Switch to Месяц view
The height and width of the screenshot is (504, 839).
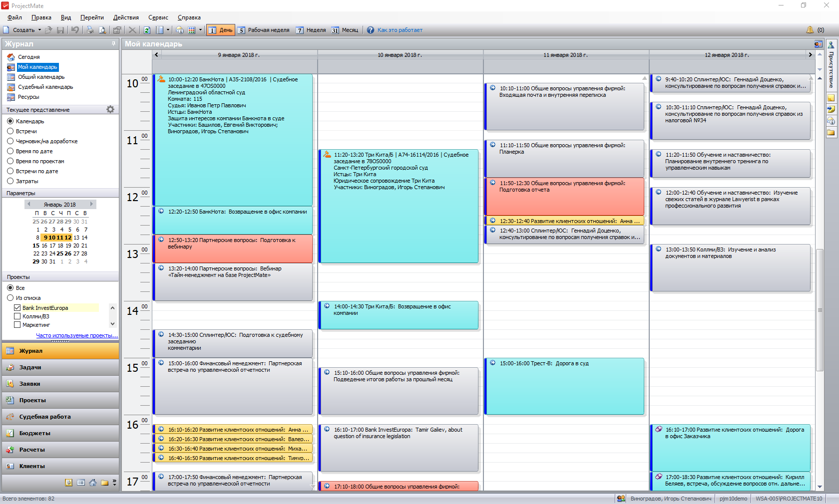(345, 30)
